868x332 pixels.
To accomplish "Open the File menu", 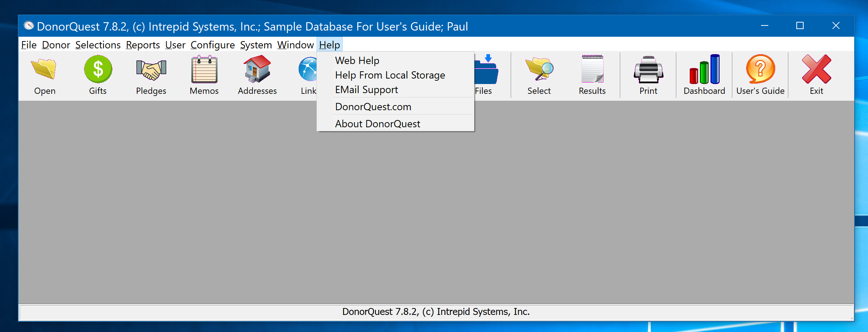I will (29, 45).
